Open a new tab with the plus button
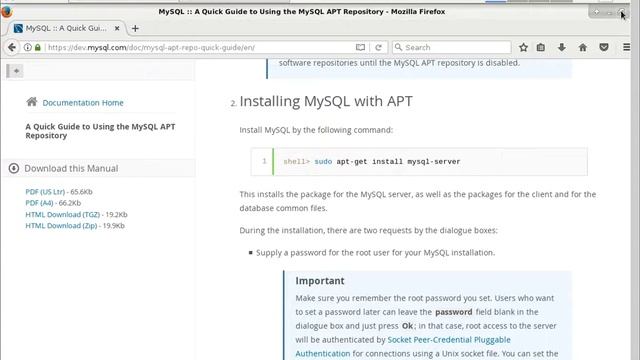The width and height of the screenshot is (640, 360). pyautogui.click(x=135, y=28)
